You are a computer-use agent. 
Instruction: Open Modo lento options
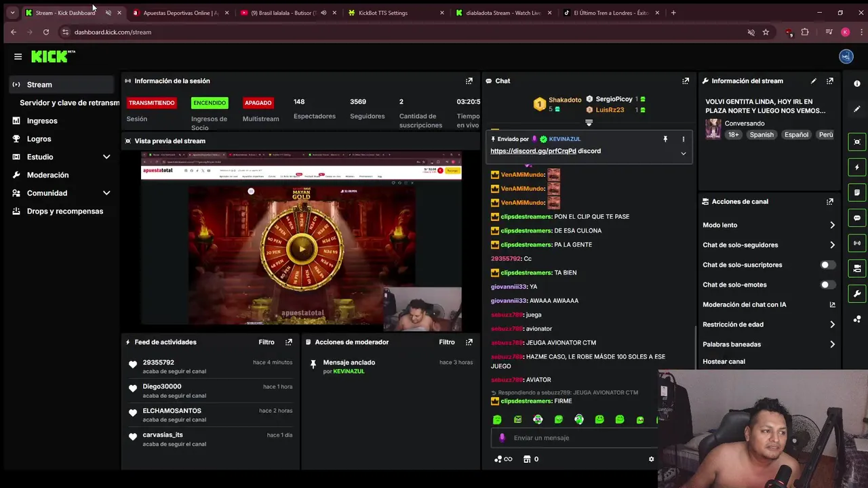[769, 225]
